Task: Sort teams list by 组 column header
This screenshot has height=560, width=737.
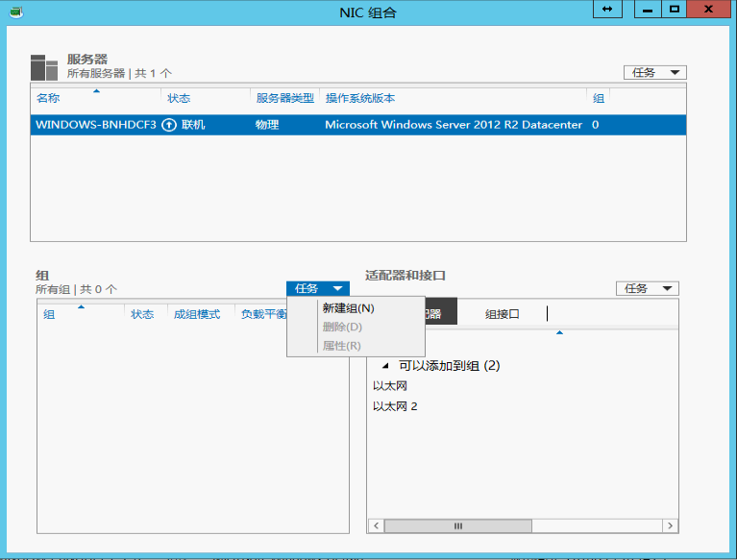Action: [x=49, y=314]
